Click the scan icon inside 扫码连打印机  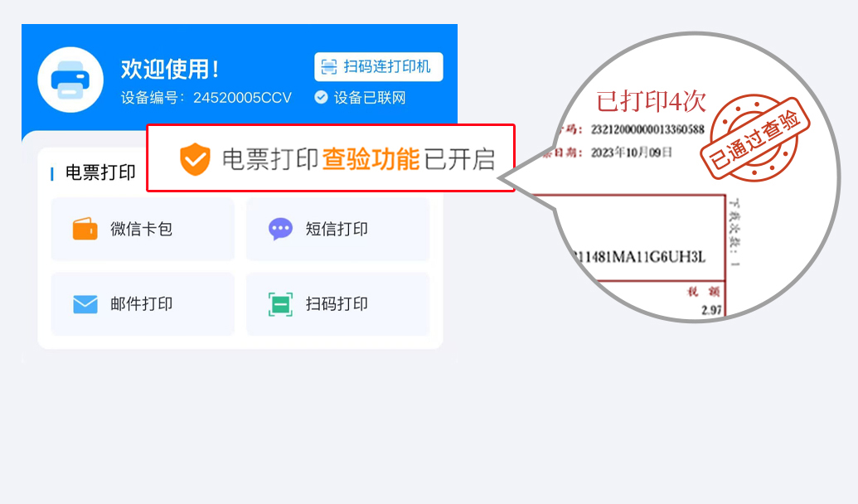(x=329, y=67)
